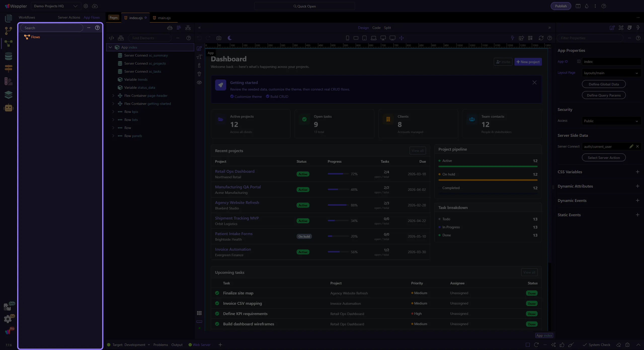Image resolution: width=644 pixels, height=350 pixels.
Task: Open the main.ejs file tab
Action: point(164,18)
